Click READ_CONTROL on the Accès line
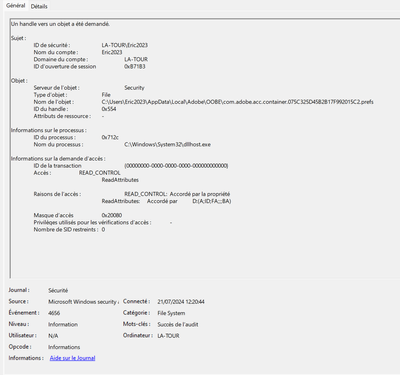The width and height of the screenshot is (400, 375). click(100, 173)
